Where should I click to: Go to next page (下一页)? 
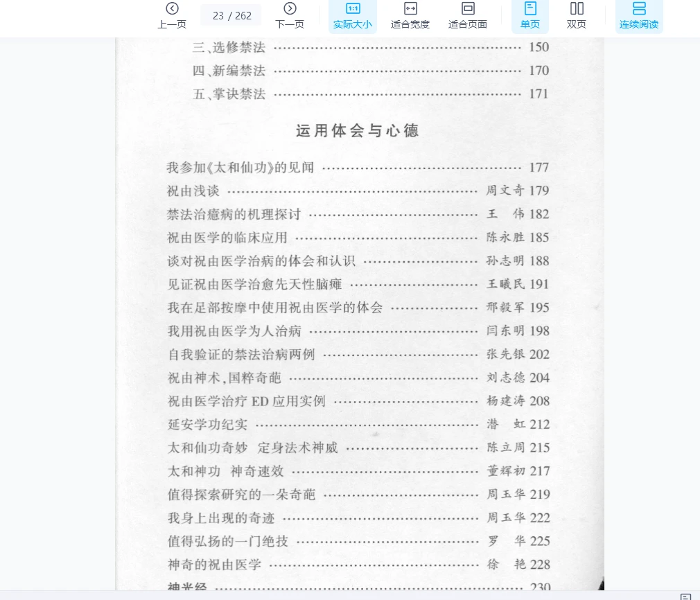point(290,16)
